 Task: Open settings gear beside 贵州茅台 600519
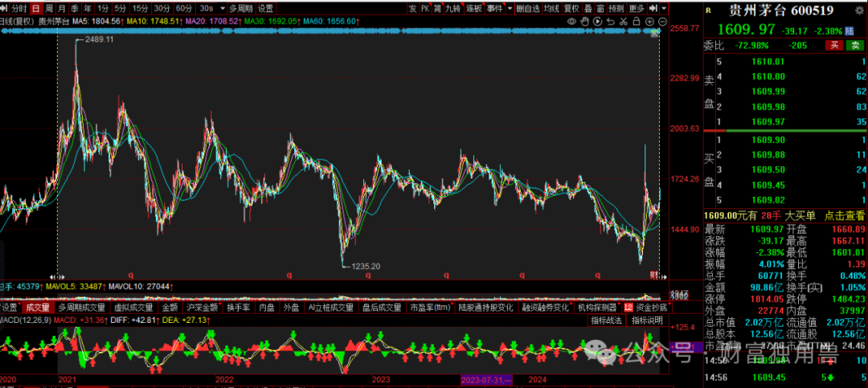(858, 11)
